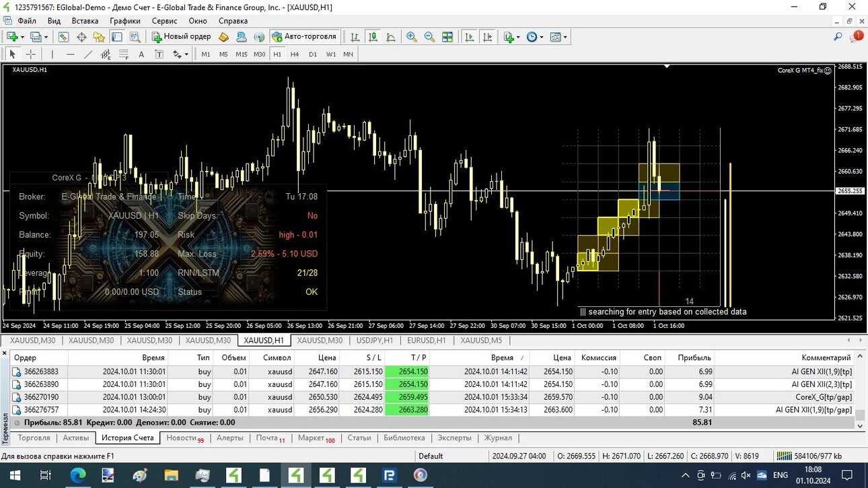The width and height of the screenshot is (868, 488).
Task: Select order row 366270190
Action: tap(433, 397)
